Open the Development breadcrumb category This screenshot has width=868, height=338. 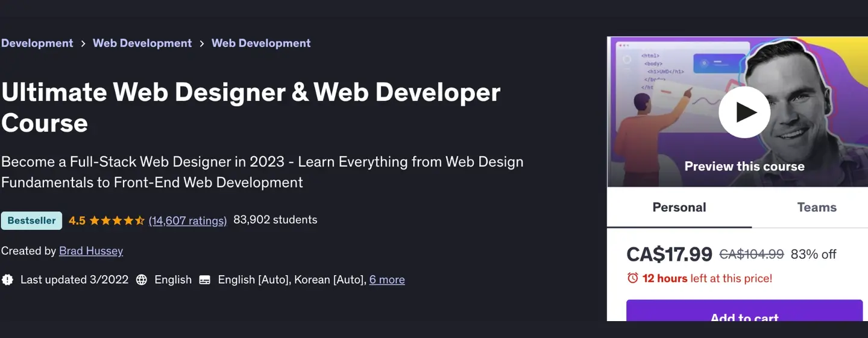tap(37, 43)
